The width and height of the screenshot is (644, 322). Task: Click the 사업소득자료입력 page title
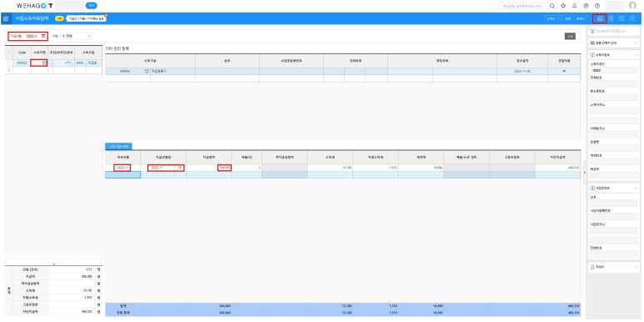[x=32, y=18]
